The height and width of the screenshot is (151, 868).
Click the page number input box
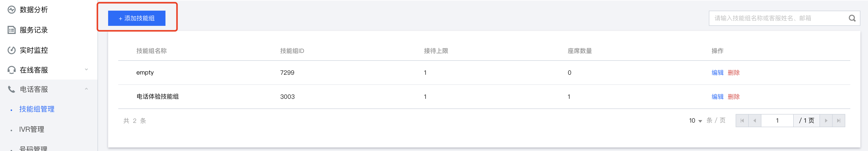point(777,121)
